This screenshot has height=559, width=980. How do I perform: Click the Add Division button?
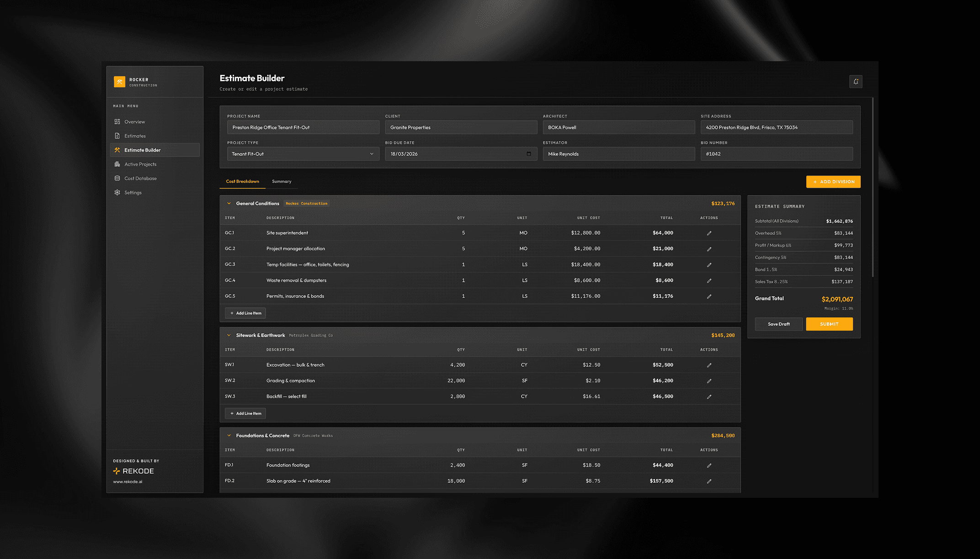tap(833, 182)
